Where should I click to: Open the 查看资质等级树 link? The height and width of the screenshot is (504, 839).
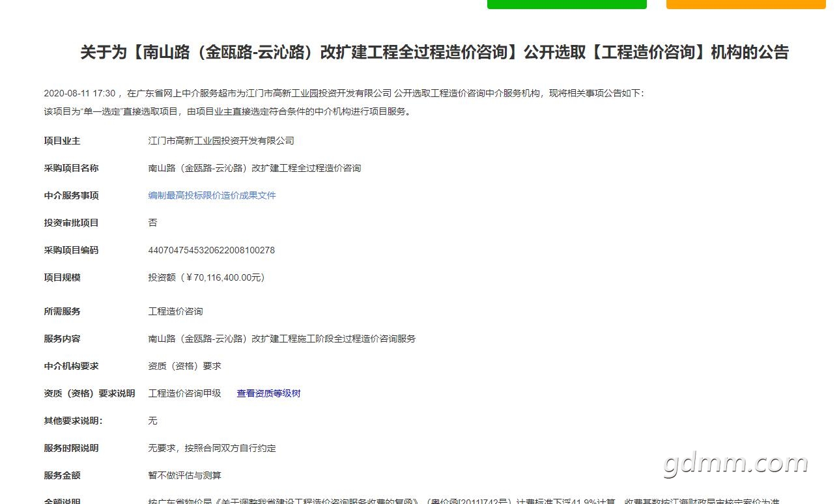coord(268,393)
